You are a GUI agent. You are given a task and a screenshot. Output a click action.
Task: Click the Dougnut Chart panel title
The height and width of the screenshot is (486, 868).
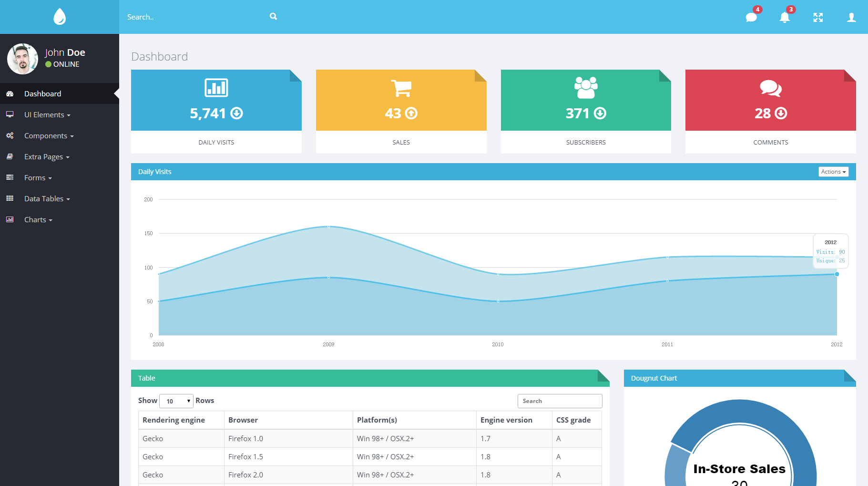(x=654, y=378)
